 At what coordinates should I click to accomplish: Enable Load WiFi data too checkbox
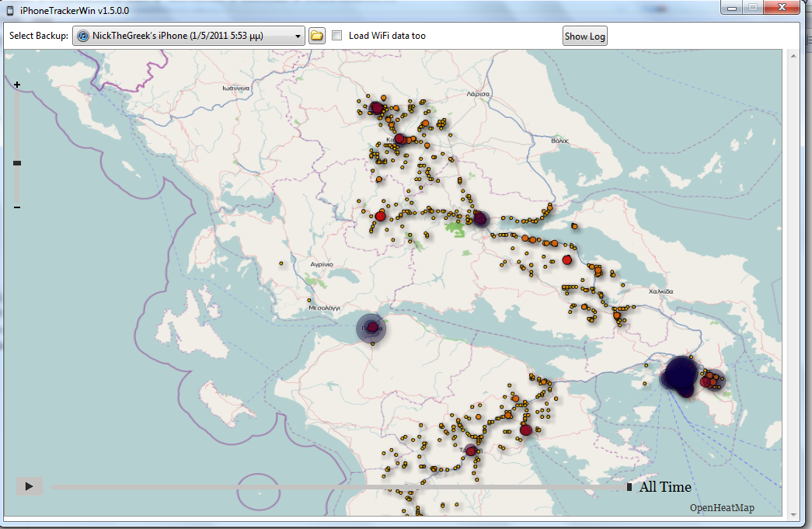tap(337, 36)
